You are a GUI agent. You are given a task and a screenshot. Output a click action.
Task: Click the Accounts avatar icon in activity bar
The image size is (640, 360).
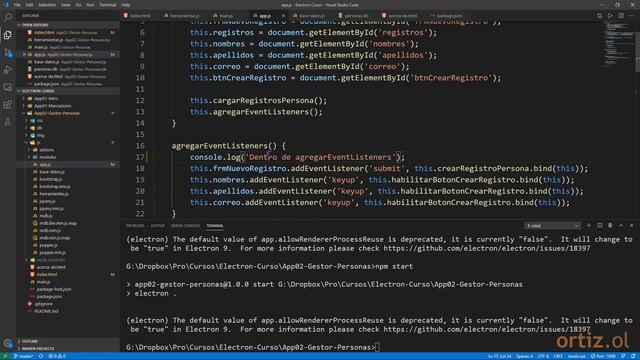point(7,343)
